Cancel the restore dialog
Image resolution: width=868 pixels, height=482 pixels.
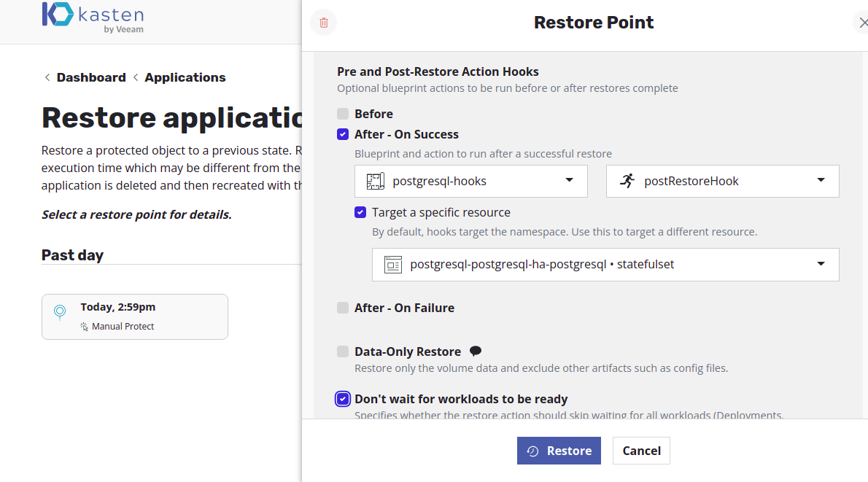tap(641, 451)
